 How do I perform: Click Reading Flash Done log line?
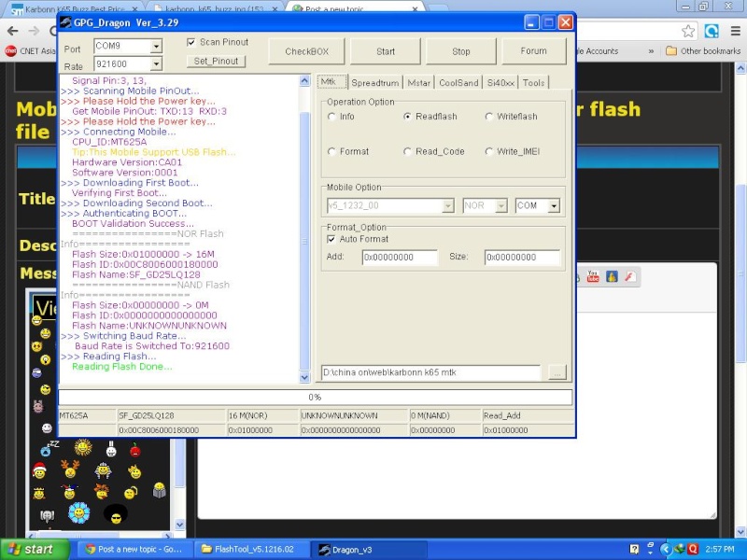(x=122, y=367)
